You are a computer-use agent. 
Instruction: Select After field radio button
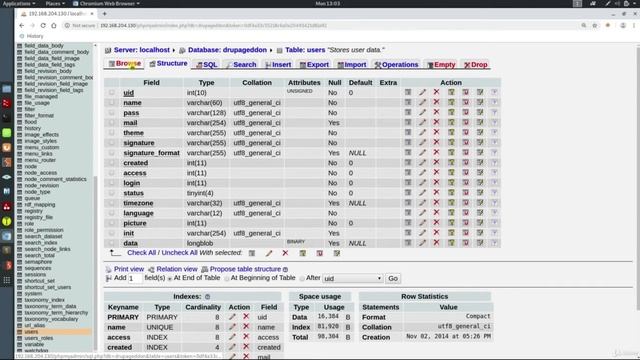point(302,278)
